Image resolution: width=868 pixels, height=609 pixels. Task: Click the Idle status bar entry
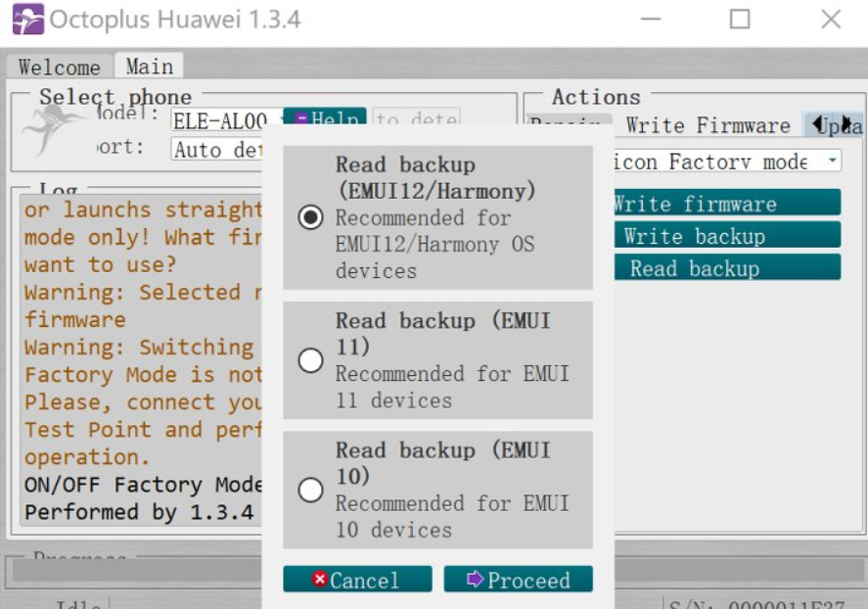pyautogui.click(x=78, y=603)
